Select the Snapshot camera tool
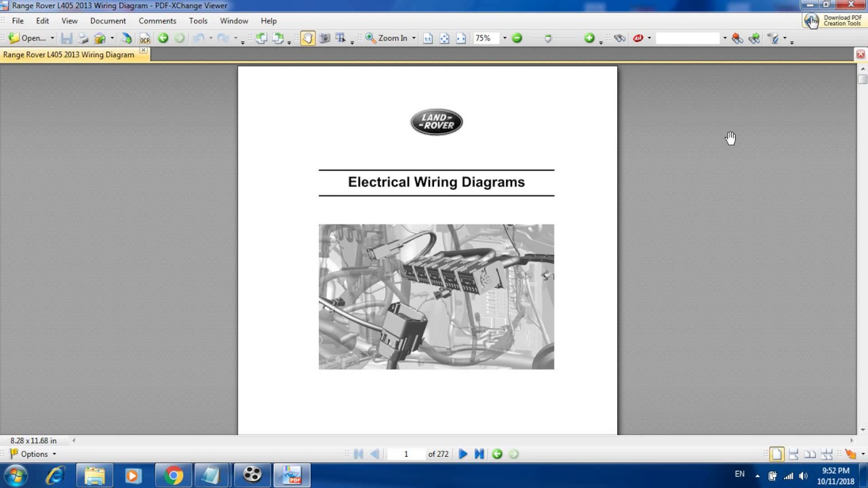The height and width of the screenshot is (488, 868). (x=324, y=38)
